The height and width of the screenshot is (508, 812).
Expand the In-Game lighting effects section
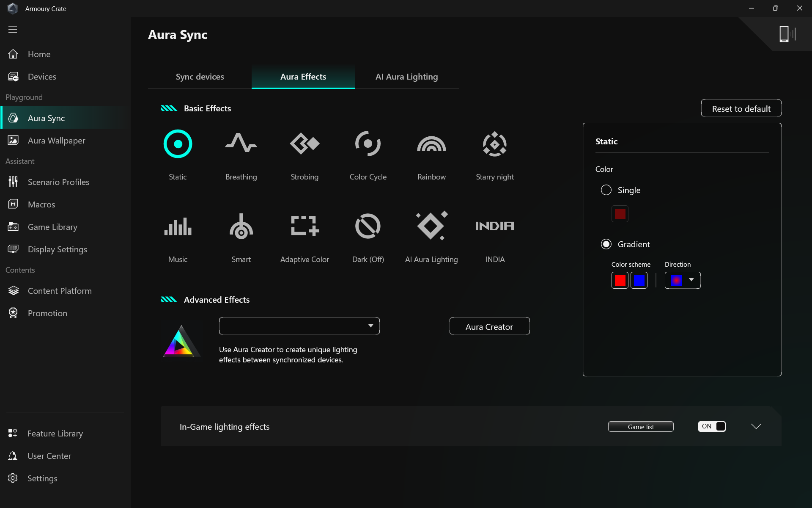tap(756, 426)
